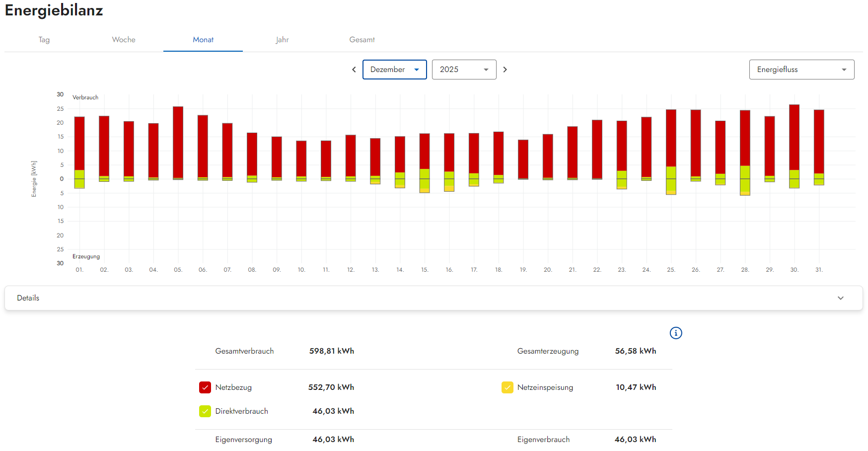868x451 pixels.
Task: Open the info icon above Gesamterzeugung
Action: coord(676,333)
